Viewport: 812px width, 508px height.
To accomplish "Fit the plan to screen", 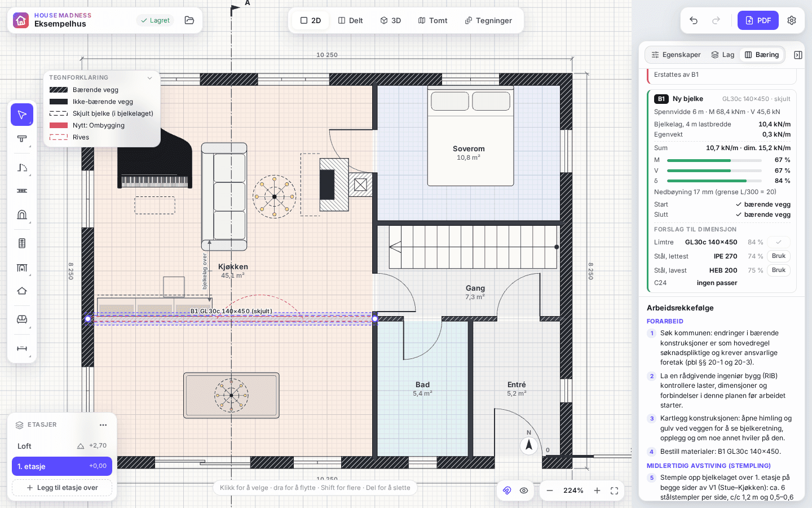I will (x=615, y=491).
